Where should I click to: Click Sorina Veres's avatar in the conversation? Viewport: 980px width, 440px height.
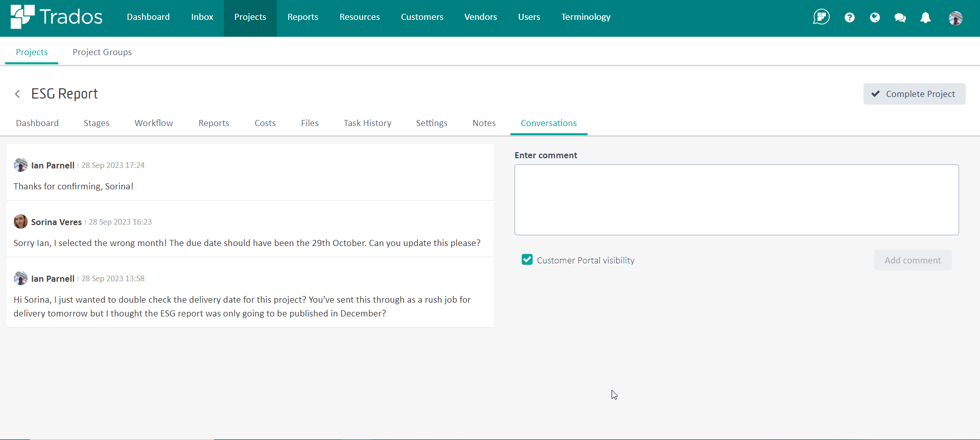pyautogui.click(x=20, y=222)
